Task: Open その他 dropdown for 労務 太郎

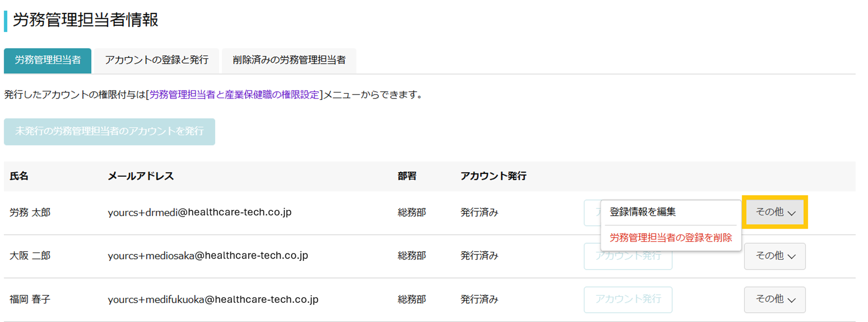Action: 775,212
